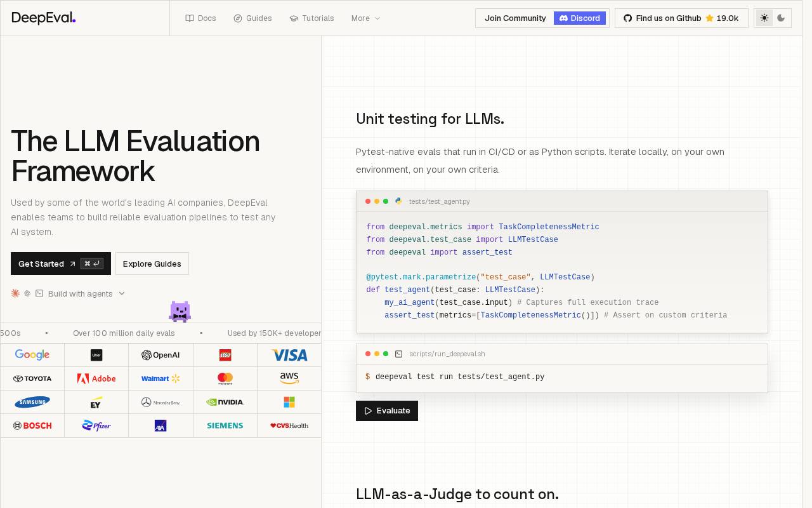This screenshot has height=508, width=812.
Task: Click the scripts/run_deepeval.sh file name
Action: [447, 354]
